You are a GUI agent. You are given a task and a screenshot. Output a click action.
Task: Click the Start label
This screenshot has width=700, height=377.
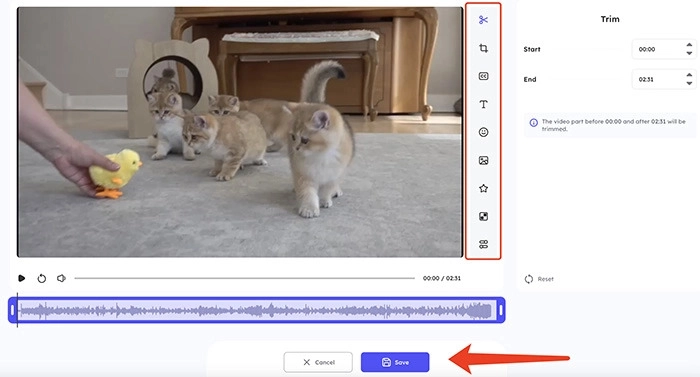click(x=532, y=50)
